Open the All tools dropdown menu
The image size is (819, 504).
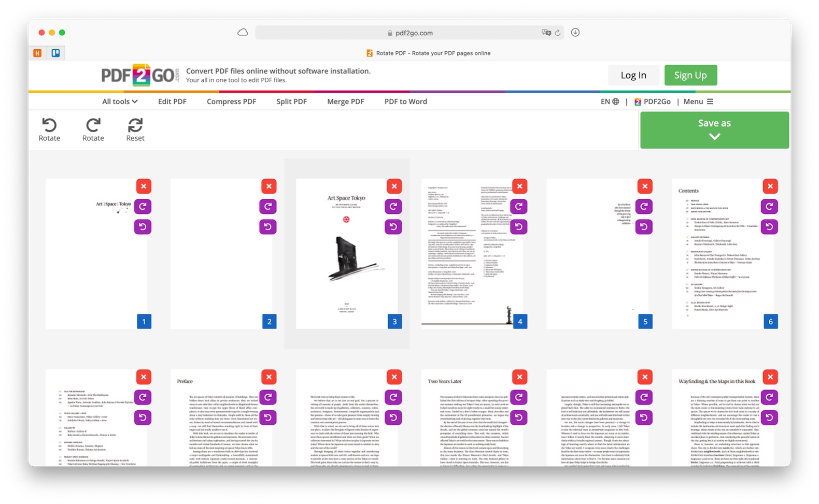point(120,102)
